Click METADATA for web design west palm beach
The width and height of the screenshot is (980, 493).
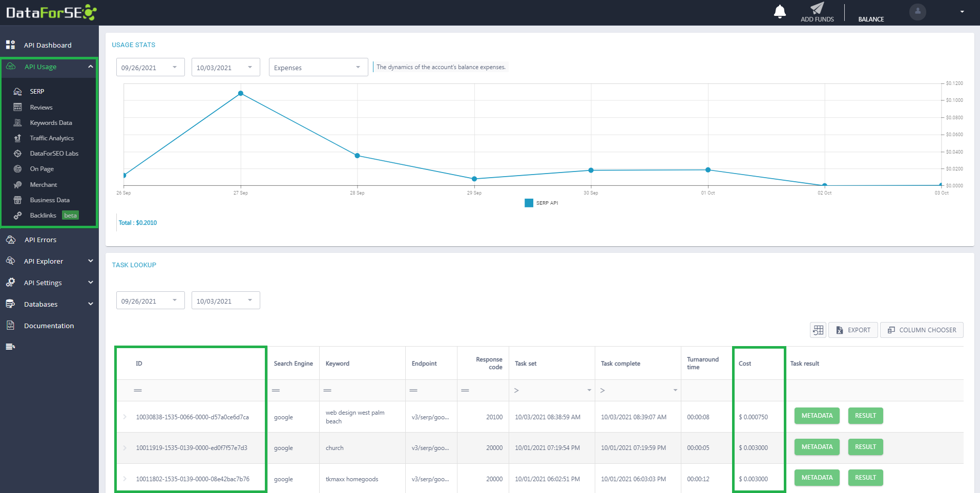click(x=817, y=416)
